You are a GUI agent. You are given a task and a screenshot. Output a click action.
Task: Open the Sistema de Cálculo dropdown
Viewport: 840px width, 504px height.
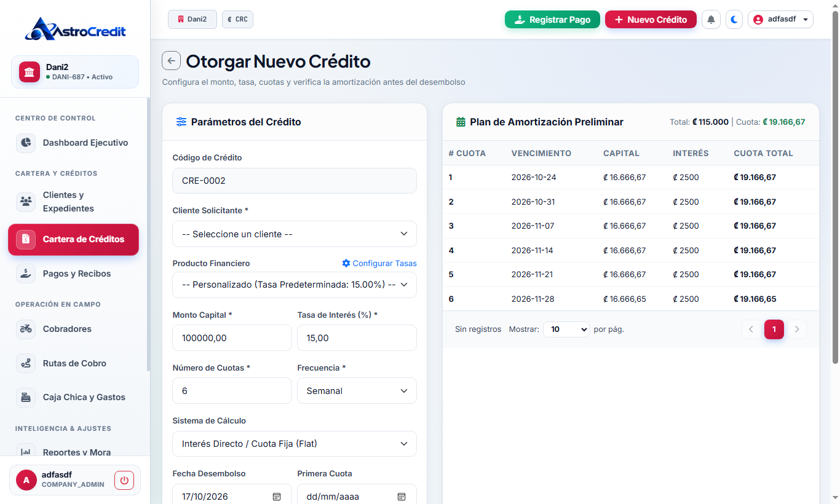pos(295,444)
